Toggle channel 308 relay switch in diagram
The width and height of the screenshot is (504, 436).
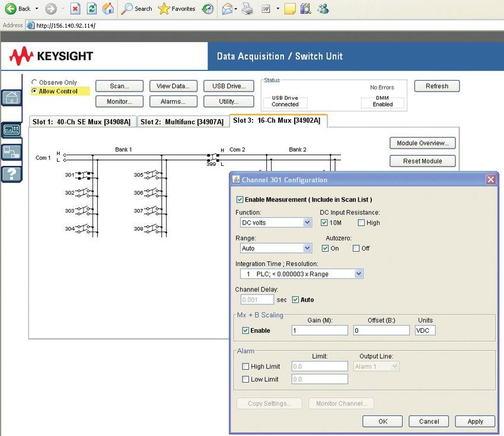tap(154, 229)
